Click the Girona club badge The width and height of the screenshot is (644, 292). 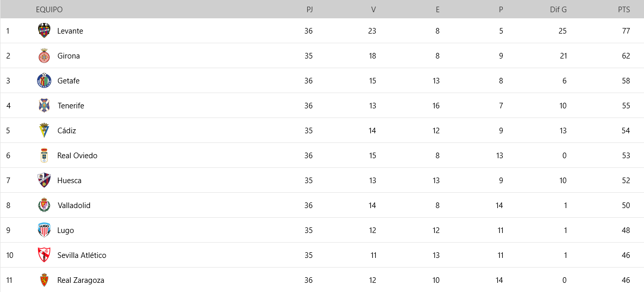pos(44,55)
